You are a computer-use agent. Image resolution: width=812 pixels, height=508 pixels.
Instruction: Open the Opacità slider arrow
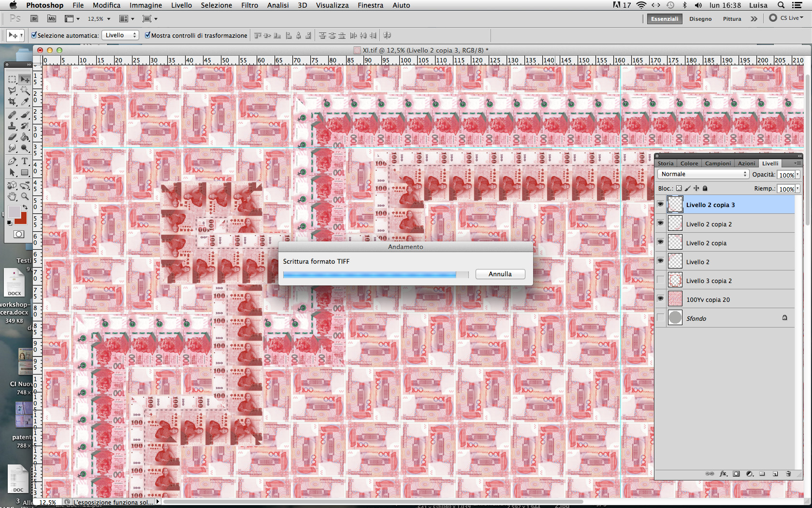click(x=797, y=175)
